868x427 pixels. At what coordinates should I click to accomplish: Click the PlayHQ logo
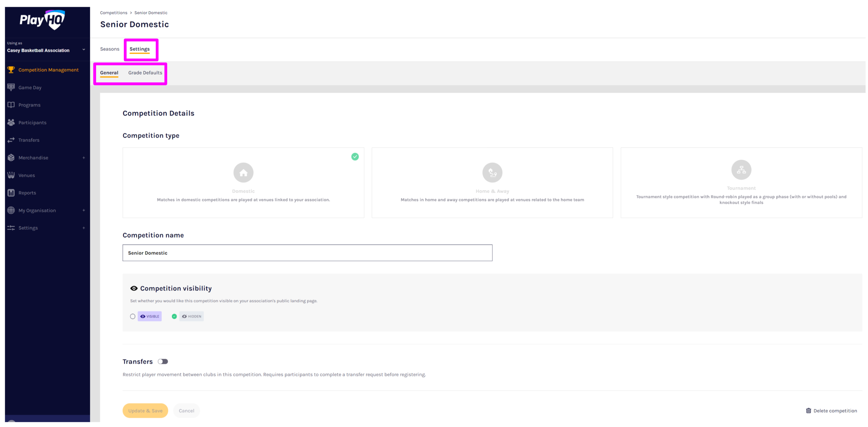pyautogui.click(x=42, y=20)
